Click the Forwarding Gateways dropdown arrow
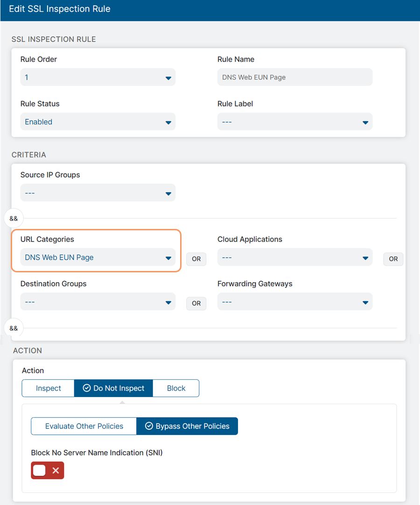 365,303
